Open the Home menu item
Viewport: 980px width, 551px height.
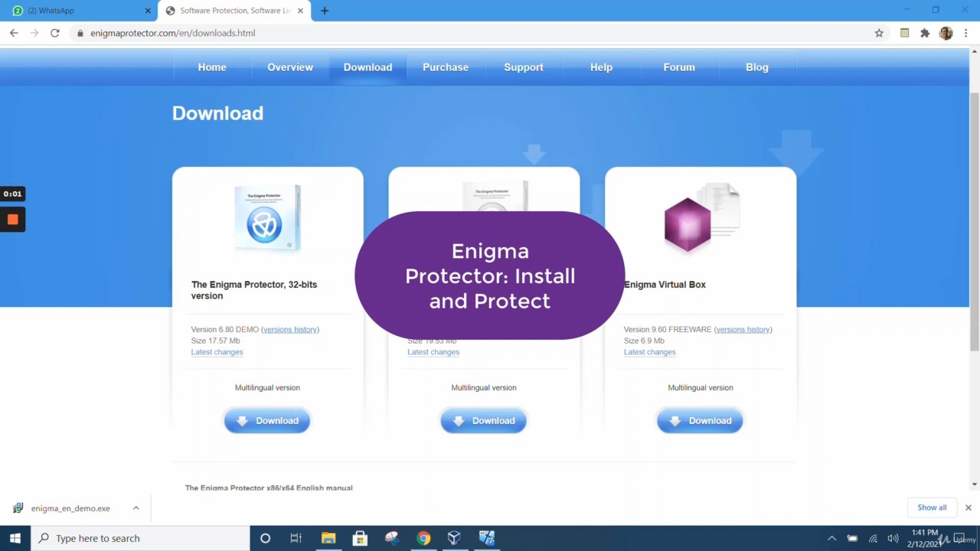pos(212,67)
